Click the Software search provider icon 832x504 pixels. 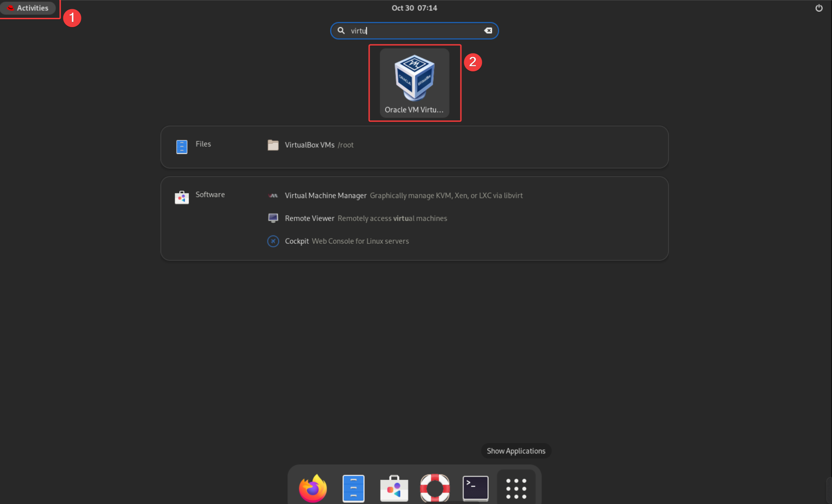pos(182,197)
